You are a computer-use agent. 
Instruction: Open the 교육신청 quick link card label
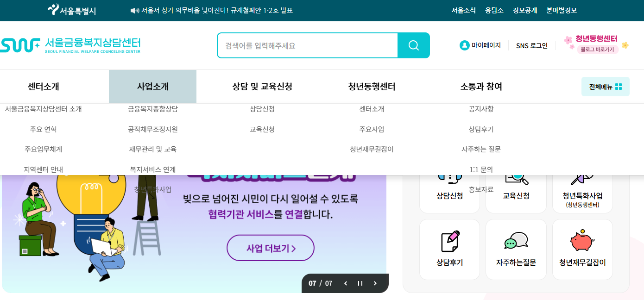coord(516,196)
